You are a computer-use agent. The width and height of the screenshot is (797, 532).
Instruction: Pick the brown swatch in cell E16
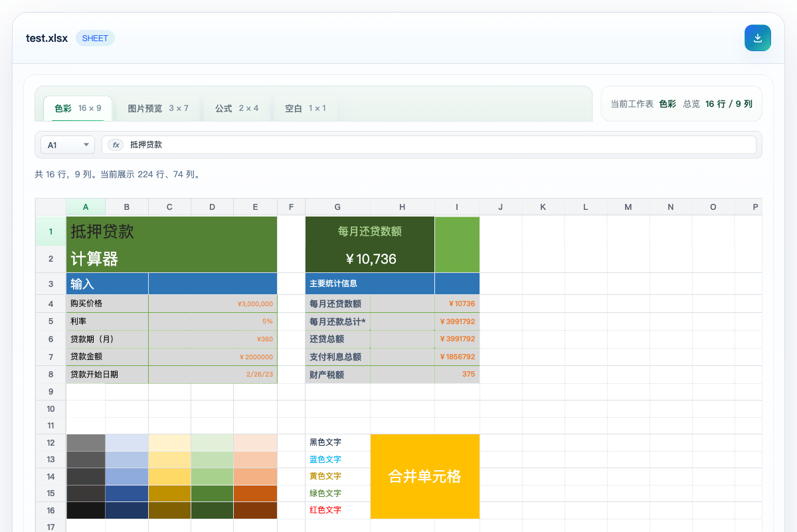click(x=255, y=510)
